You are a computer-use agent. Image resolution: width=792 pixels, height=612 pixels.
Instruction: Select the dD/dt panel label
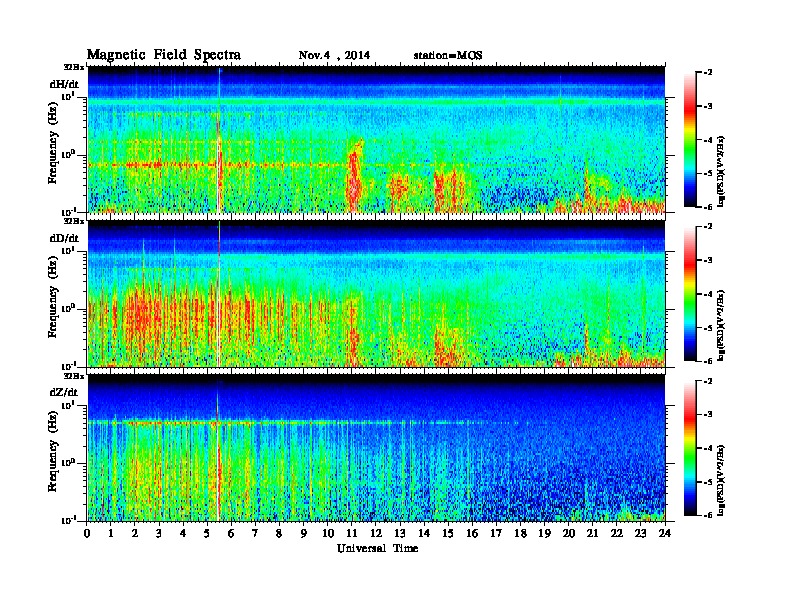click(x=64, y=238)
